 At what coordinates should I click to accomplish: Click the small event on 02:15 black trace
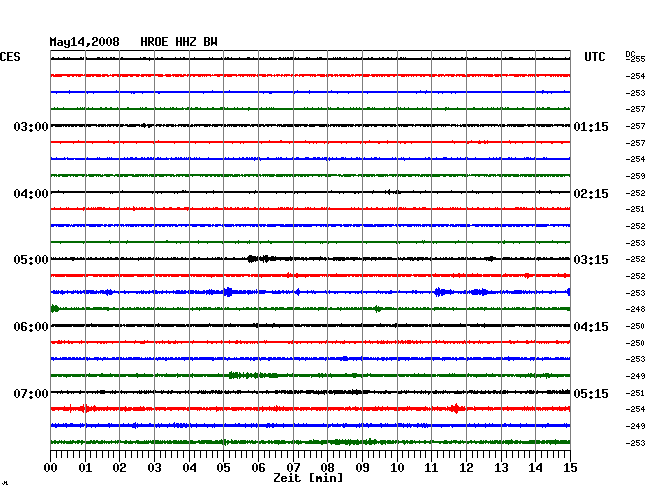[392, 192]
